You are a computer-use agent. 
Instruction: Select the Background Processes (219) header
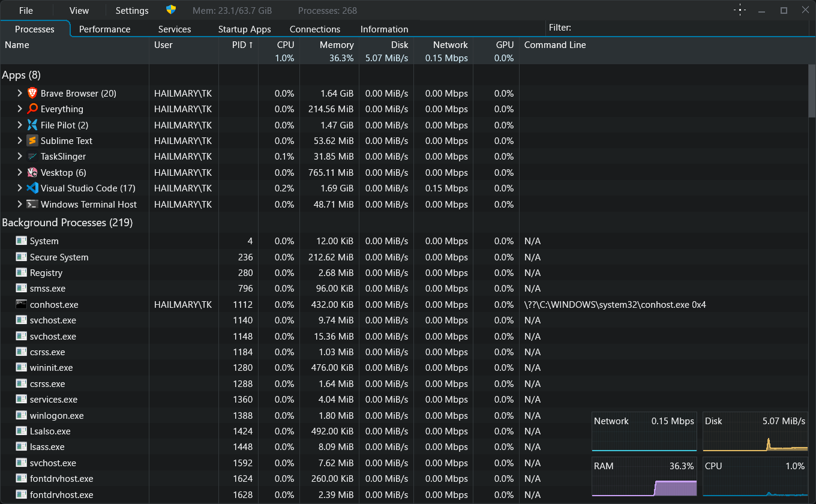(67, 223)
